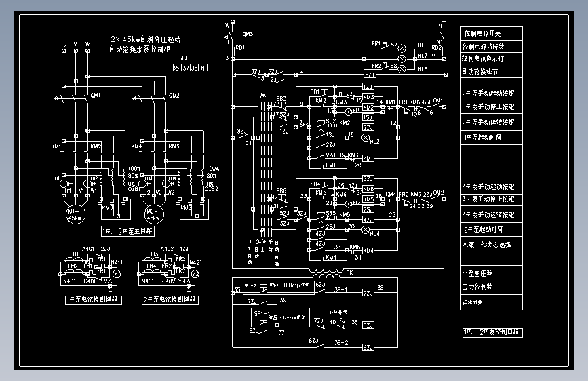The image size is (588, 381).
Task: Select legend row '1#泵起动时间'
Action: tap(492, 138)
